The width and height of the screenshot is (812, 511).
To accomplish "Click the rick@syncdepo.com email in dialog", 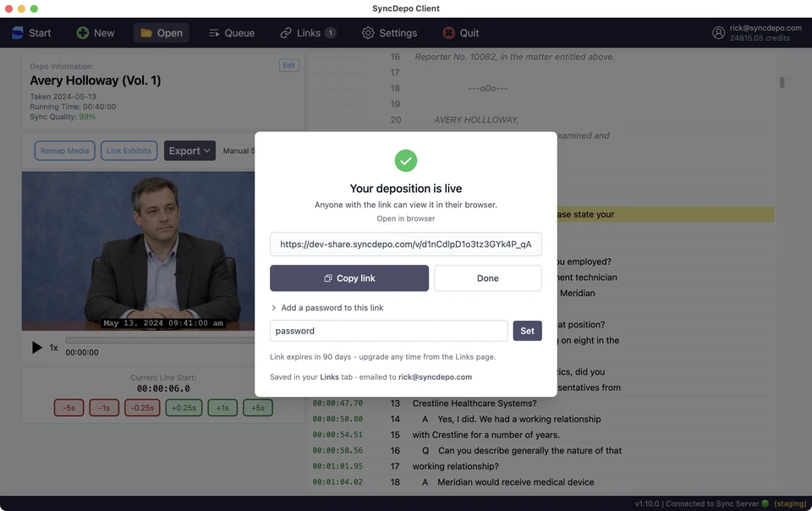I will click(x=435, y=377).
